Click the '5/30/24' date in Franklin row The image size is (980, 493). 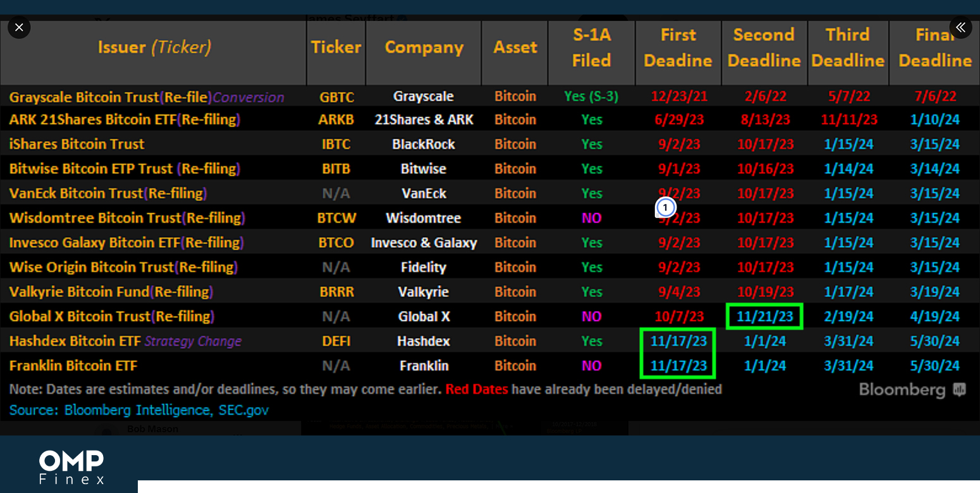click(935, 366)
